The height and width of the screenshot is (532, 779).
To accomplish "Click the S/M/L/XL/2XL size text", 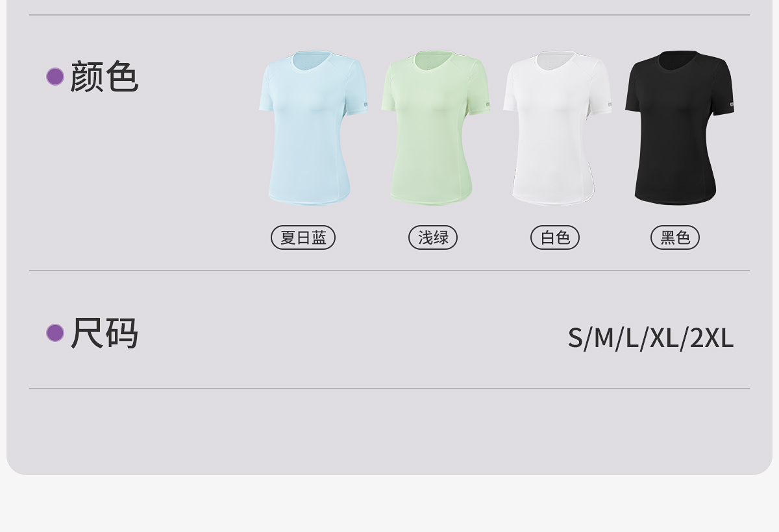I will [x=650, y=337].
